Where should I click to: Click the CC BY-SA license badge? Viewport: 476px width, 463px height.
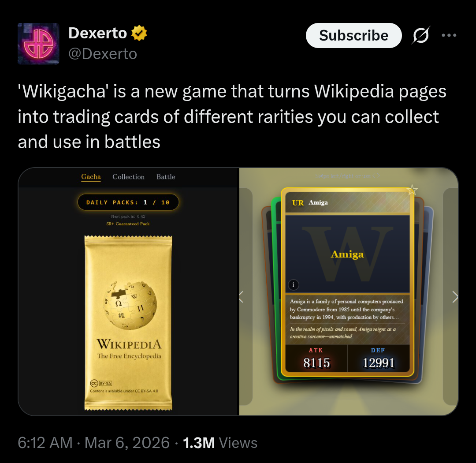click(x=101, y=383)
